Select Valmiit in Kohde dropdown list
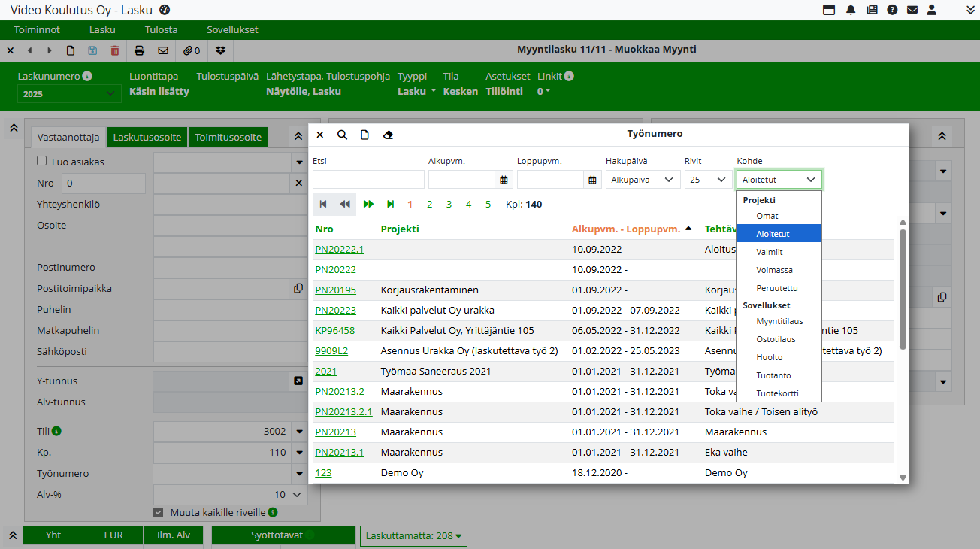 point(769,252)
